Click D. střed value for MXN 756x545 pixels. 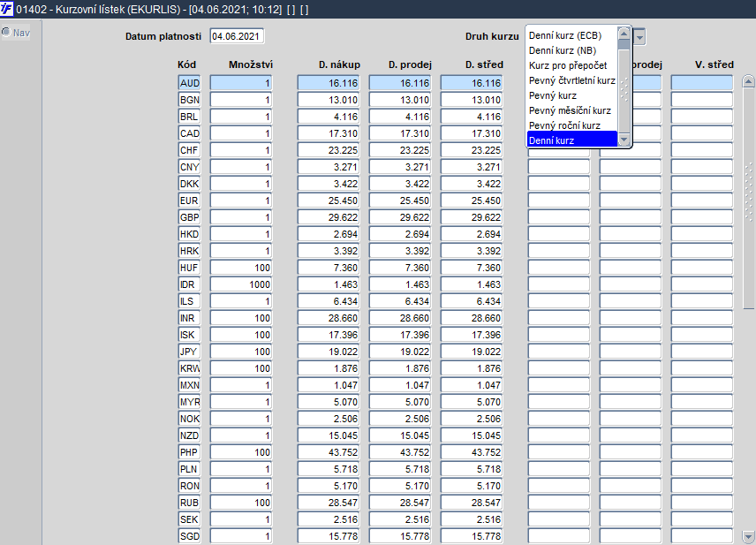[x=472, y=385]
